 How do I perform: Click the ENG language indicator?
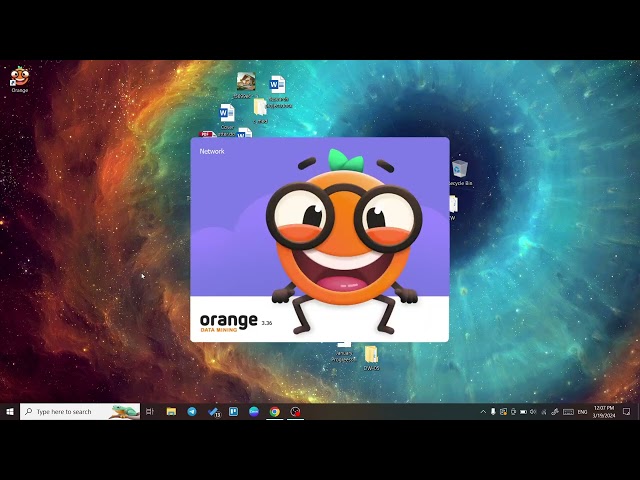click(582, 412)
